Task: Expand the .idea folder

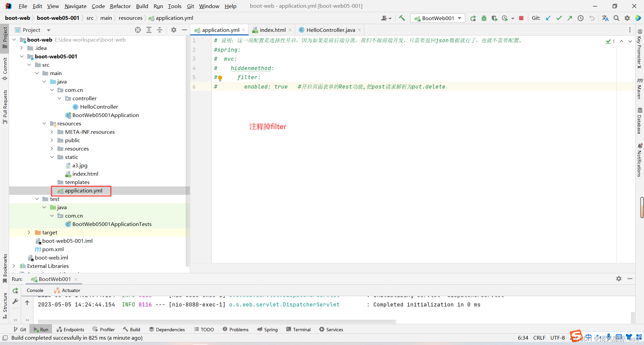Action: [22, 48]
